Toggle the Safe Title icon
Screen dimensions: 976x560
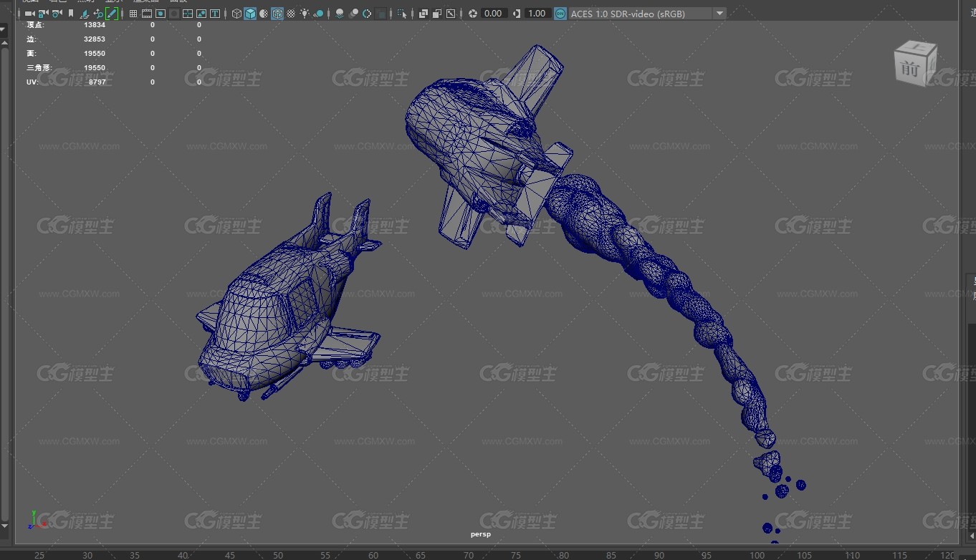click(x=215, y=14)
